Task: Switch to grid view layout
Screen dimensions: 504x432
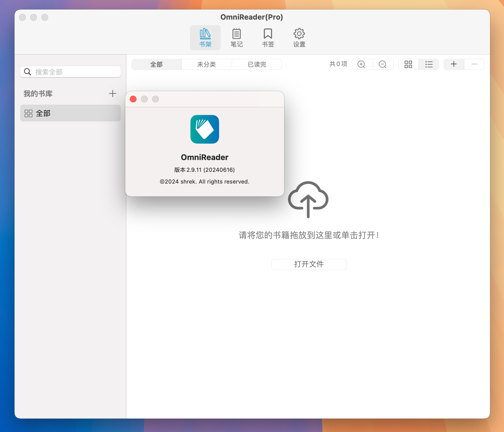Action: pyautogui.click(x=408, y=64)
